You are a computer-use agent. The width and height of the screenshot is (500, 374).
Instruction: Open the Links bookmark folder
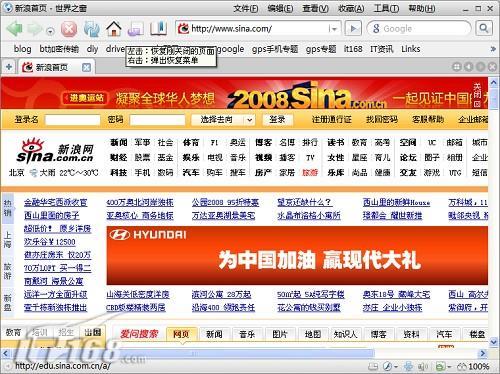[411, 49]
